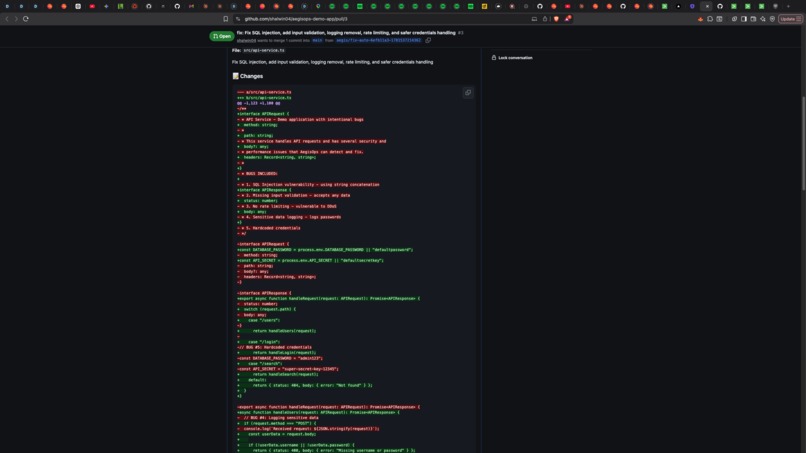Click diff line "+++ b/src/api-service.ts"
Screen dimensions: 806x453
(x=264, y=98)
